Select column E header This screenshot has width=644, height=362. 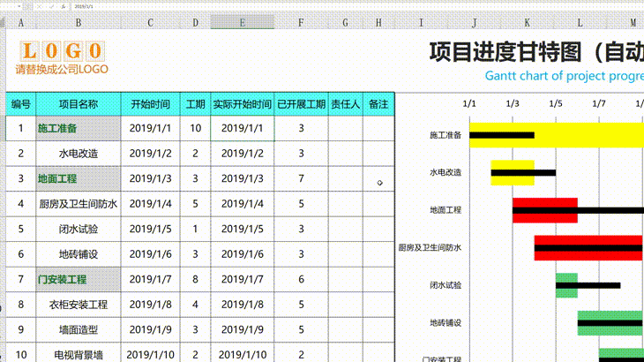(x=242, y=22)
